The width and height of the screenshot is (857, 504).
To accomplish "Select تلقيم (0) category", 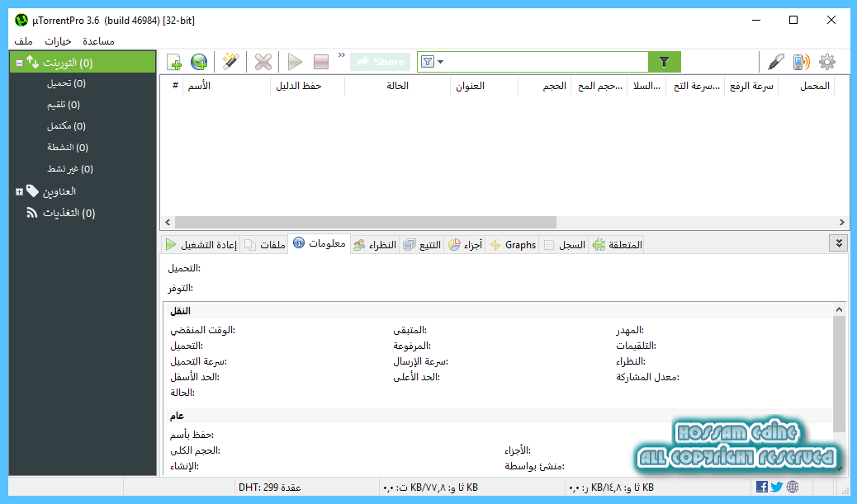I will pyautogui.click(x=64, y=105).
